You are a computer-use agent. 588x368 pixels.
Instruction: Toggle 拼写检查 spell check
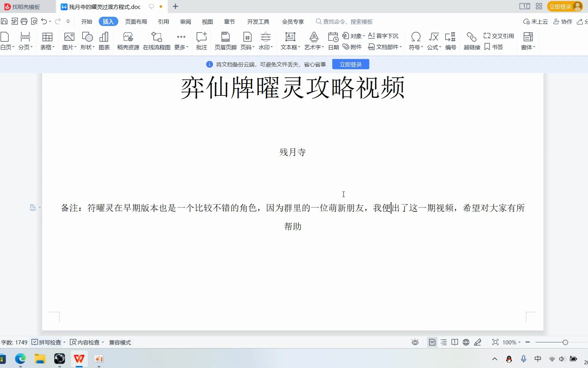[x=47, y=342]
